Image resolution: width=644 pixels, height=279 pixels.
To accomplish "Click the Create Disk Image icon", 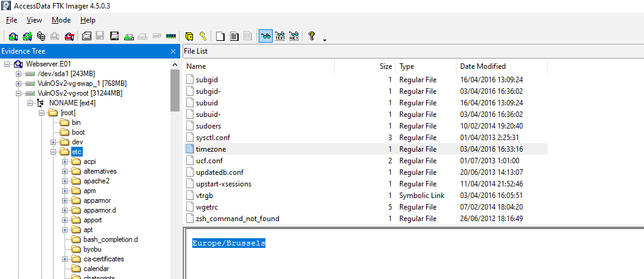I will point(86,37).
